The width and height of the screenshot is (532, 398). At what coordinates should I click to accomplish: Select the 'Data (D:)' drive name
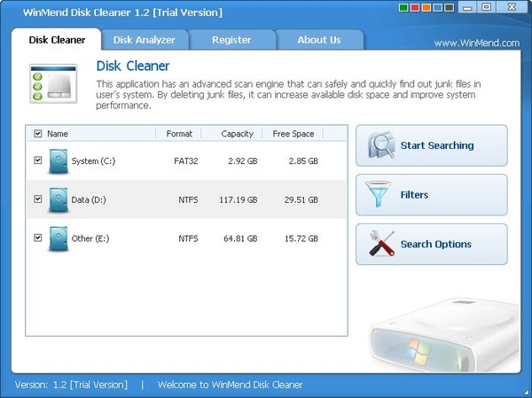[89, 199]
